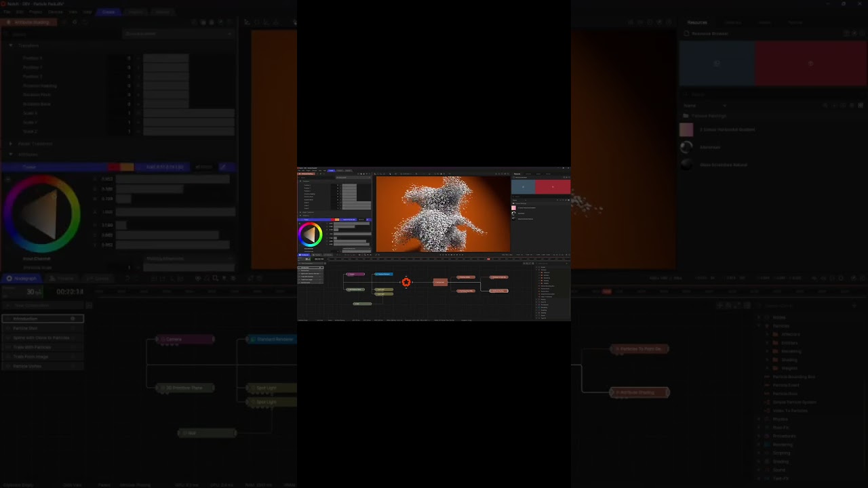Switch to the Timeline tab beside Nodegraph
868x488 pixels.
pos(63,279)
